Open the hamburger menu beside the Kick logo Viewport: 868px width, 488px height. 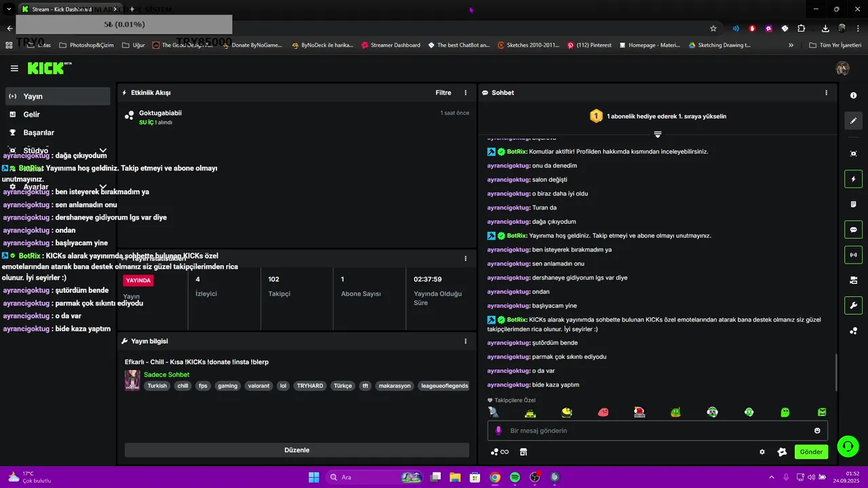tap(14, 68)
